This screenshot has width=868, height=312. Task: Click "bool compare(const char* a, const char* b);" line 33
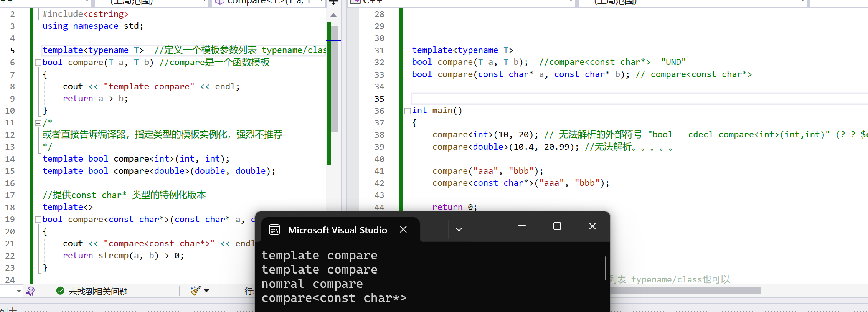[x=521, y=74]
